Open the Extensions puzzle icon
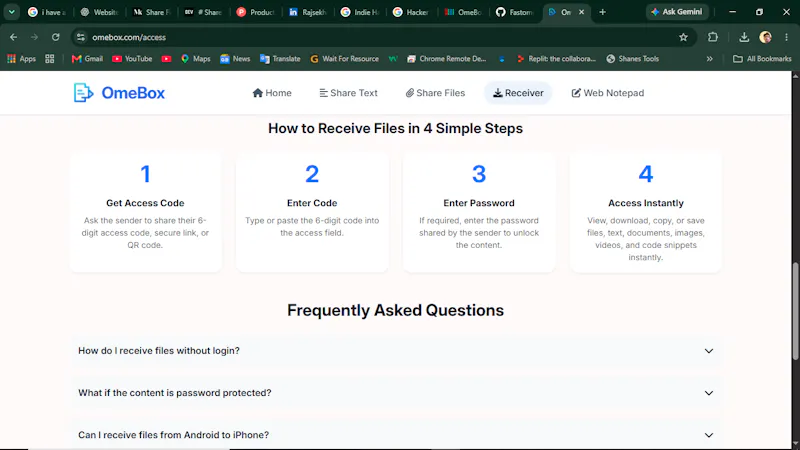The height and width of the screenshot is (450, 800). pyautogui.click(x=713, y=37)
